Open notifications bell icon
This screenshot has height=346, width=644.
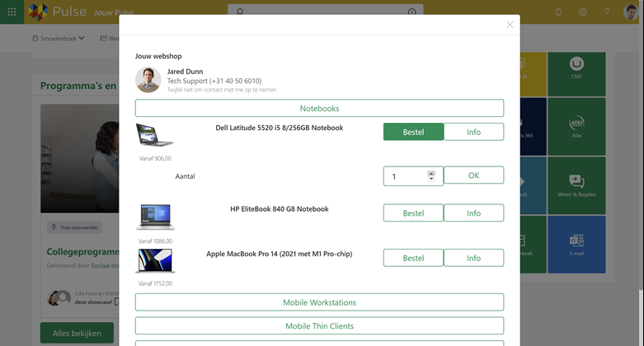click(x=558, y=12)
